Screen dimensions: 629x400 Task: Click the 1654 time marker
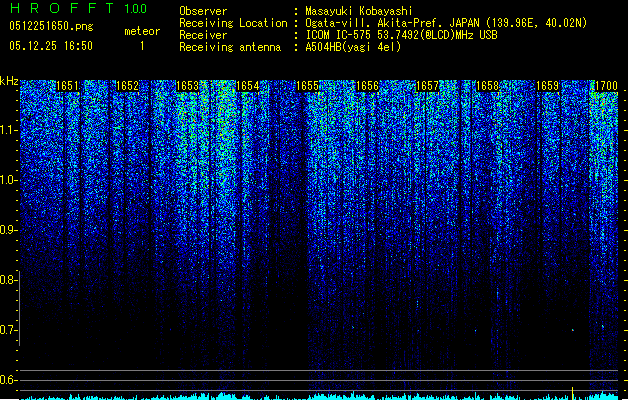[x=248, y=86]
